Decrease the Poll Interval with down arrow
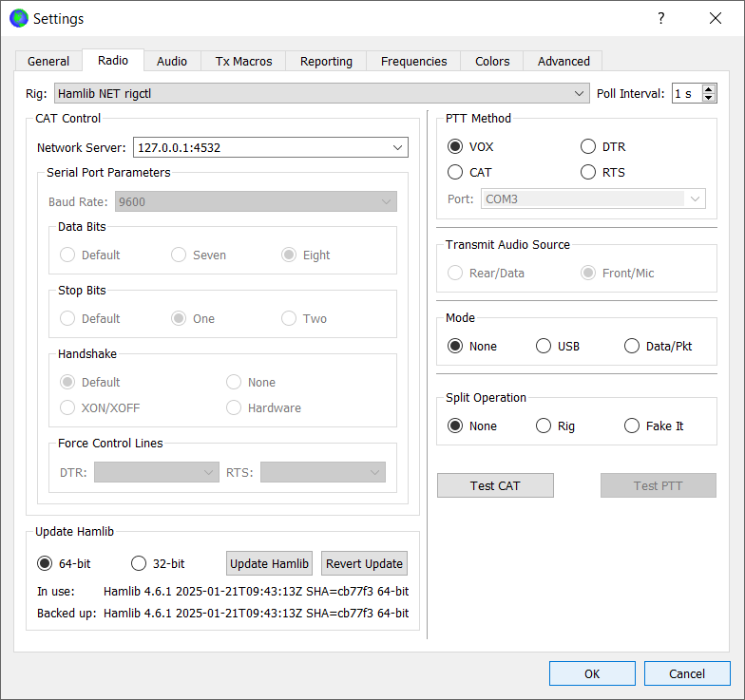This screenshot has width=745, height=700. [709, 98]
